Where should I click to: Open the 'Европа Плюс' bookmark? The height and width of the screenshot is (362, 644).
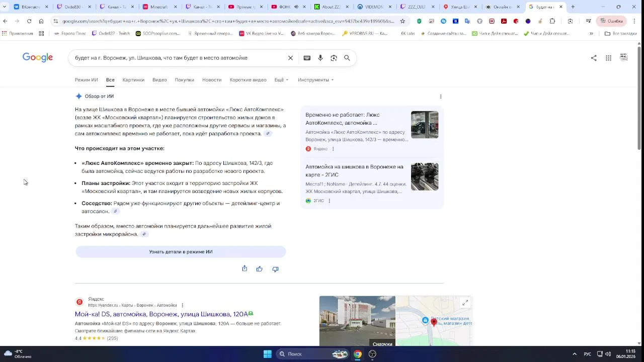69,34
